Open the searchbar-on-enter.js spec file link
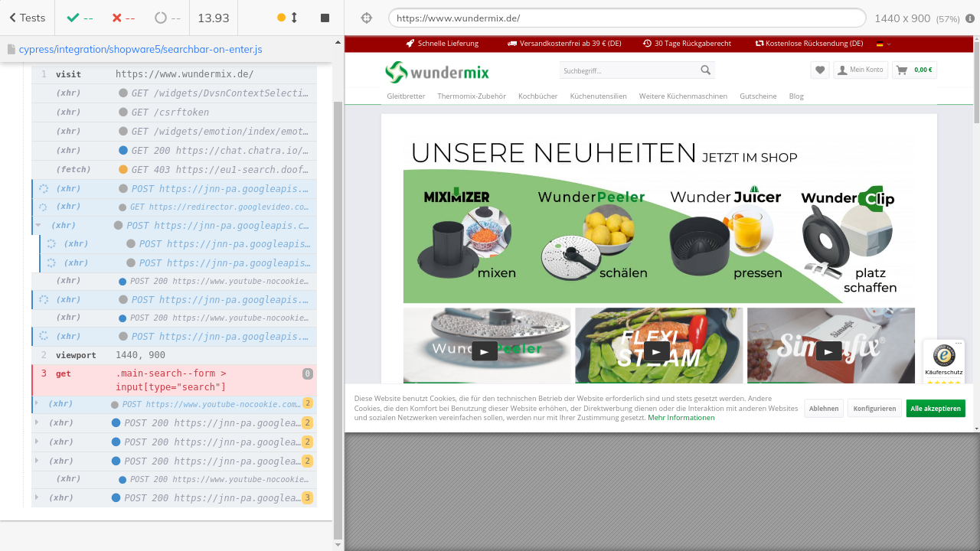This screenshot has width=980, height=551. (x=140, y=49)
